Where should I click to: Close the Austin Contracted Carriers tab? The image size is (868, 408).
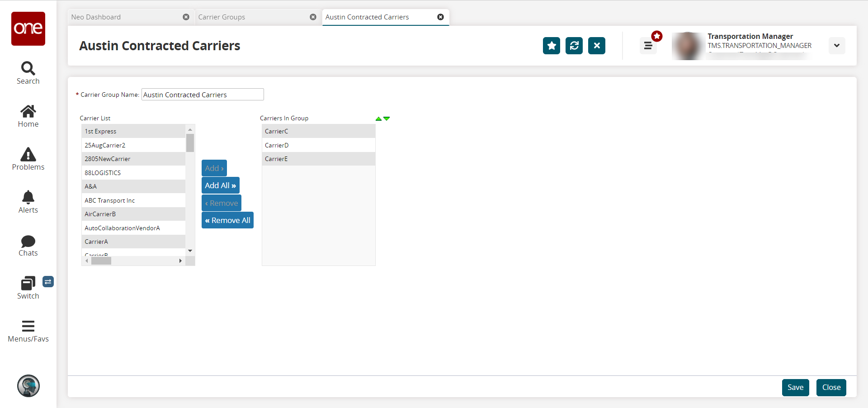pyautogui.click(x=440, y=17)
